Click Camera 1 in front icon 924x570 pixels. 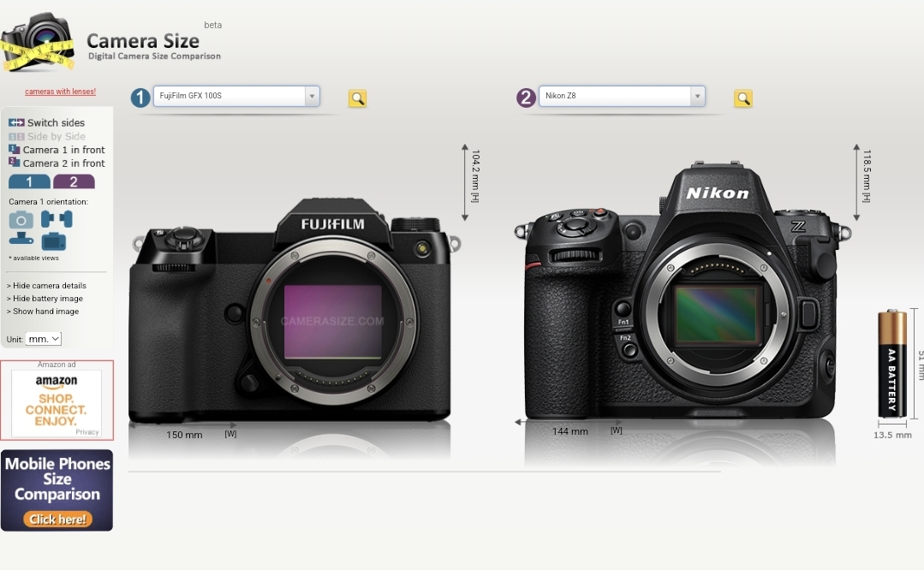(x=15, y=149)
